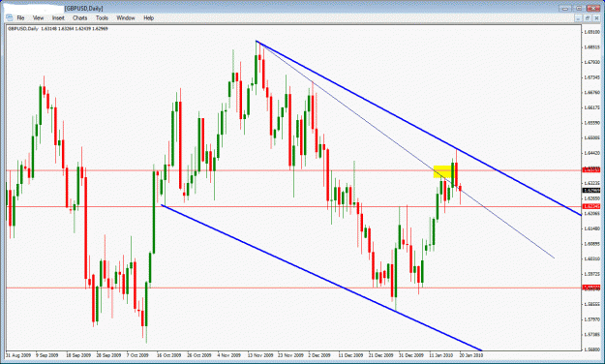The image size is (605, 364).
Task: Select the thick upper blue channel line
Action: coord(418,128)
